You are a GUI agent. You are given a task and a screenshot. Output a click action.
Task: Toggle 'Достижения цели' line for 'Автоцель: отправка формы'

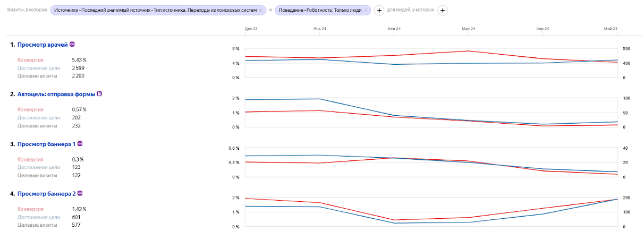[x=38, y=117]
